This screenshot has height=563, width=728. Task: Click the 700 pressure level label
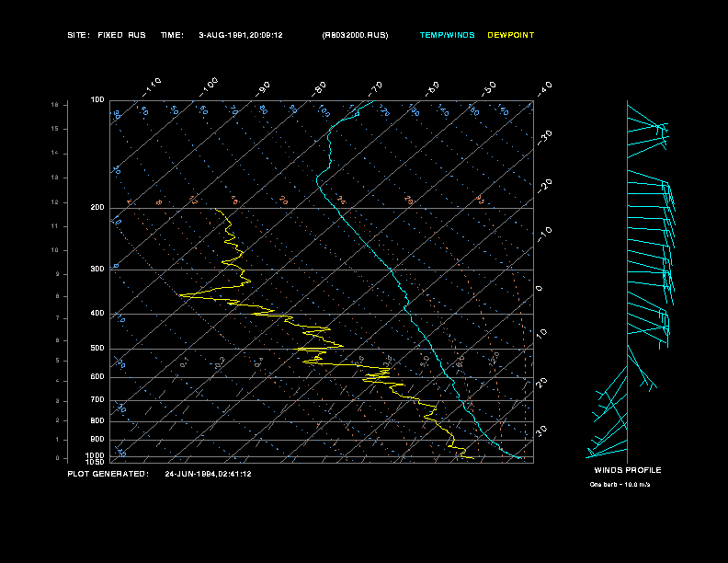point(97,399)
